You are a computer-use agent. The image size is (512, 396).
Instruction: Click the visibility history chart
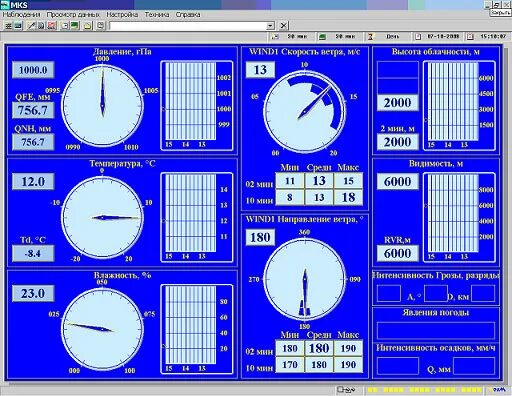[x=459, y=218]
